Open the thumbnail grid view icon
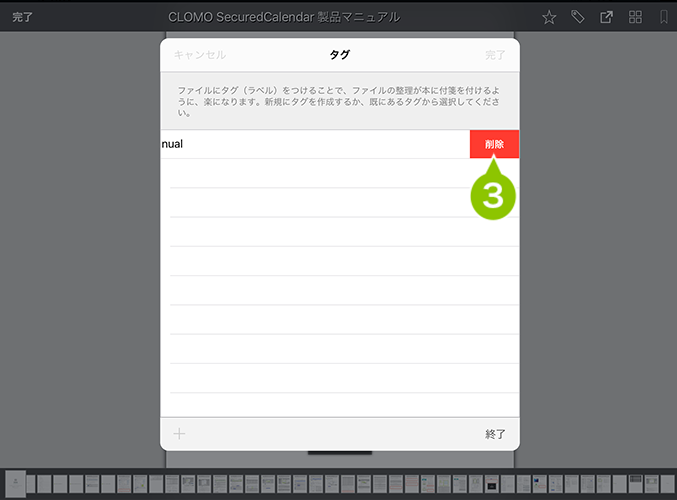Screen dimensions: 677x500 tap(635, 17)
